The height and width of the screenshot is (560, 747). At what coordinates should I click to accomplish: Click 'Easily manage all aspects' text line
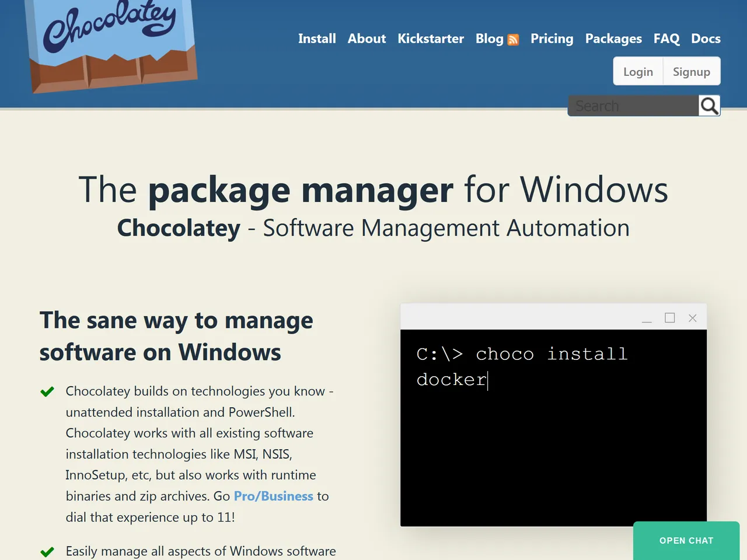(201, 551)
